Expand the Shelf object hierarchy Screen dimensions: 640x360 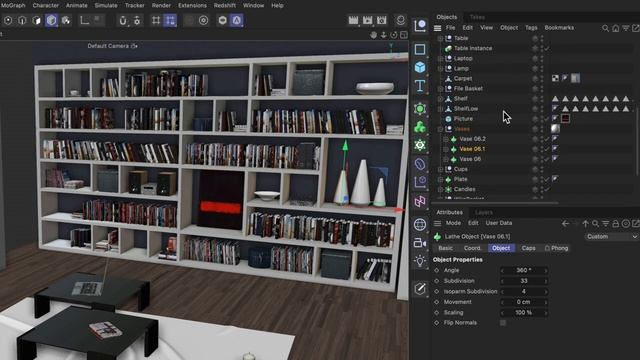pos(440,99)
